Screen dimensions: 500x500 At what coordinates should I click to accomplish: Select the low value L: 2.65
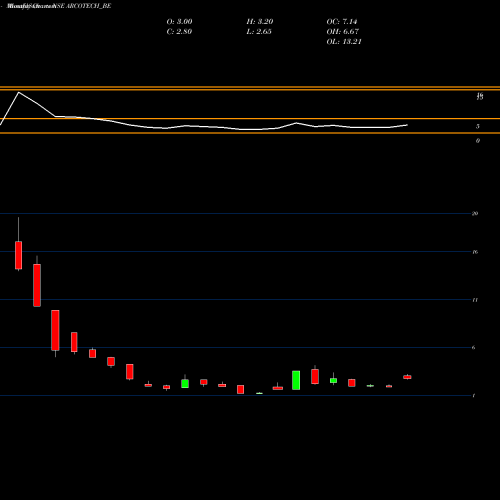click(259, 32)
